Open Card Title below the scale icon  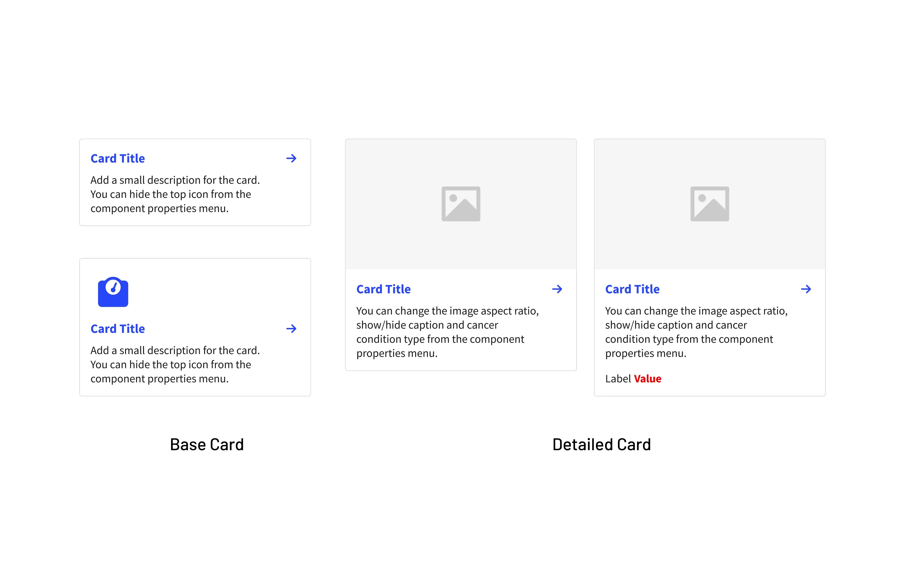tap(118, 329)
